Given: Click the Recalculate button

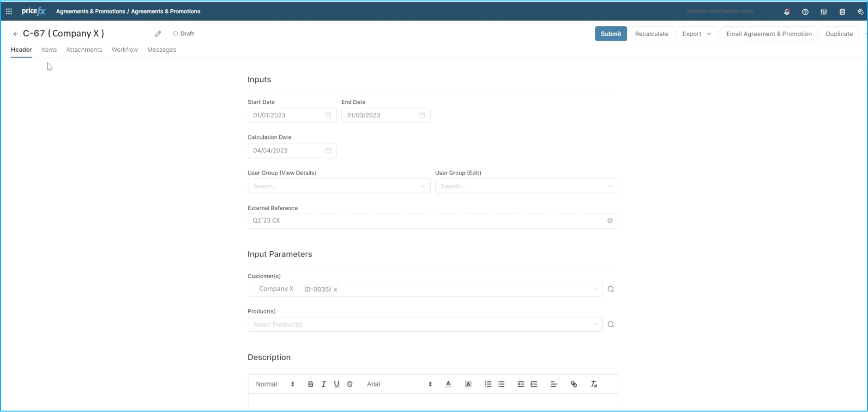Looking at the screenshot, I should pos(651,34).
